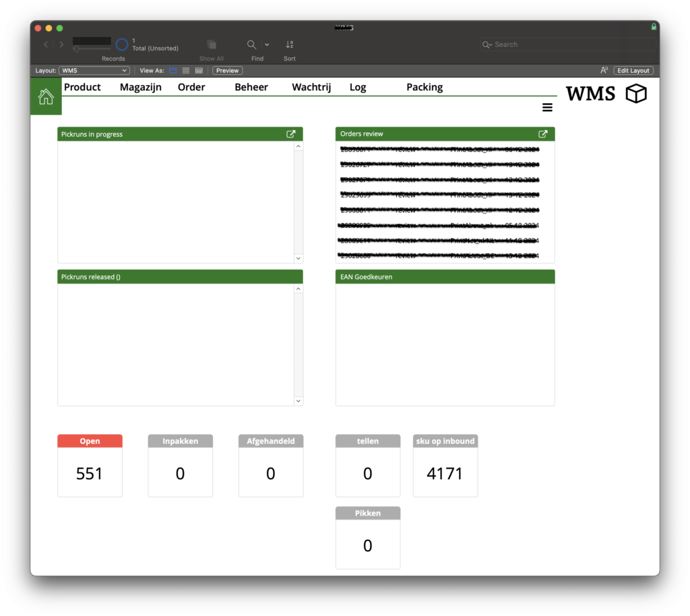Click the Sort toolbar icon
Image resolution: width=690 pixels, height=616 pixels.
point(289,45)
